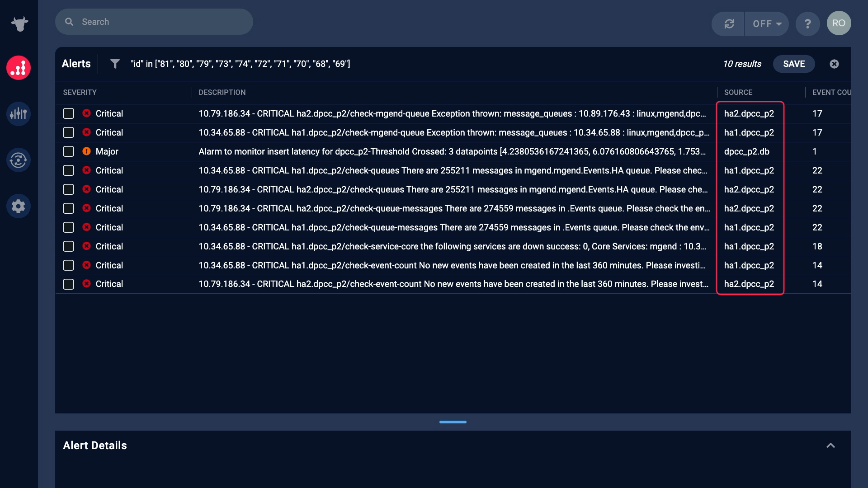
Task: Open the help question mark icon
Action: click(808, 24)
